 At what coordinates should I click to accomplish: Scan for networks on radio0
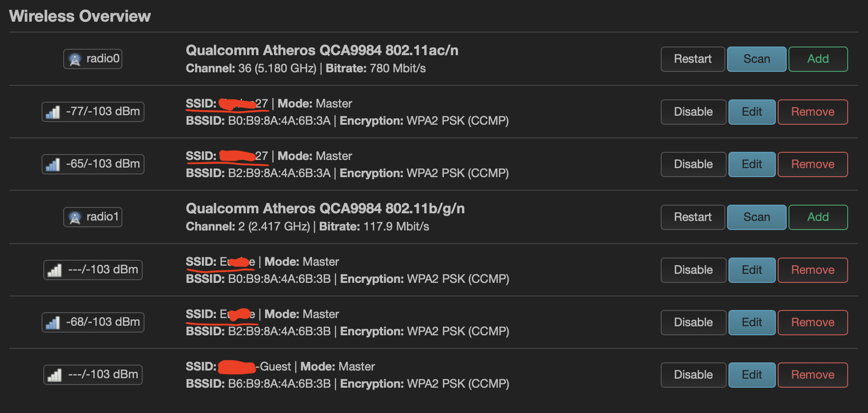coord(756,59)
